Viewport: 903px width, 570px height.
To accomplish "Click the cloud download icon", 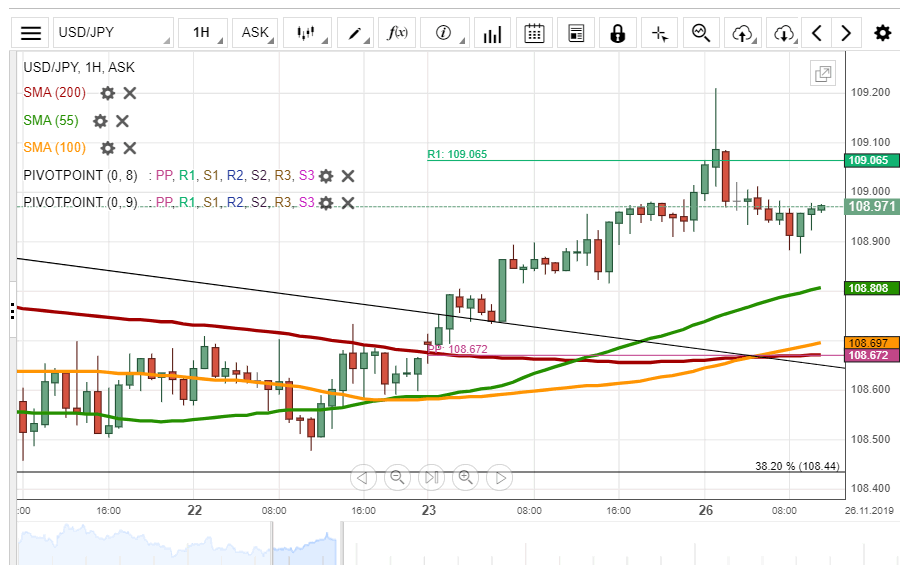I will coord(784,33).
